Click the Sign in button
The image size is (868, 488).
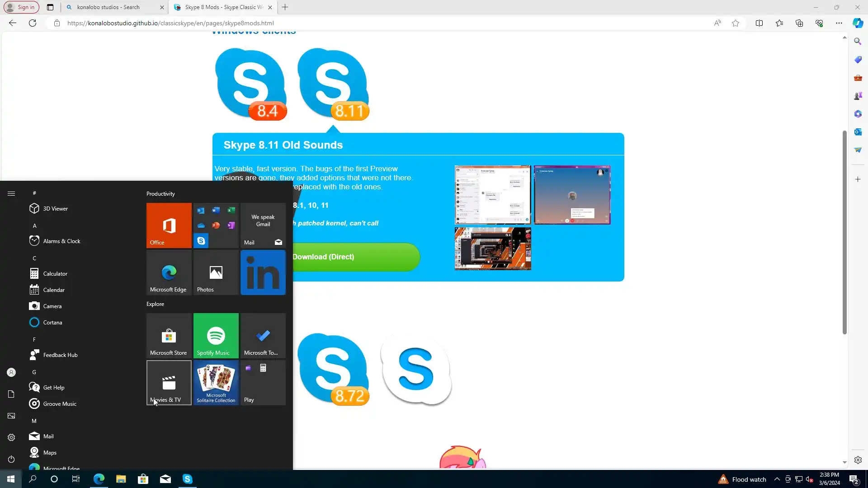tap(21, 7)
